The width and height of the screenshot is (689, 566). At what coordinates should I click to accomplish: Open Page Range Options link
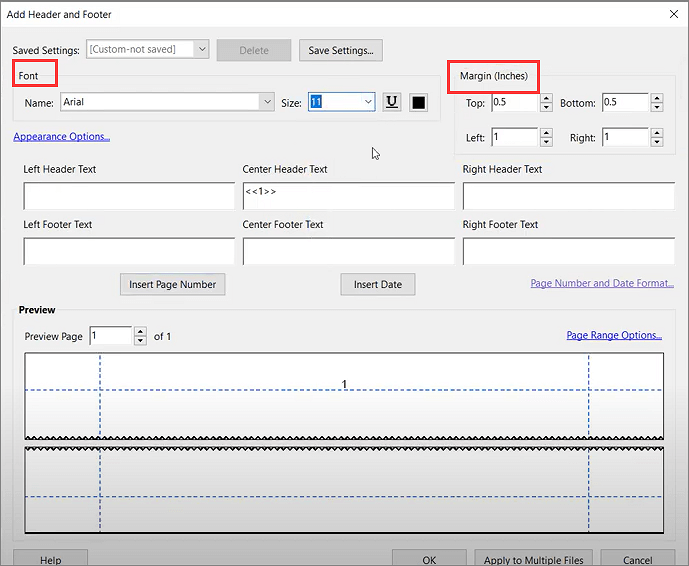tap(613, 335)
